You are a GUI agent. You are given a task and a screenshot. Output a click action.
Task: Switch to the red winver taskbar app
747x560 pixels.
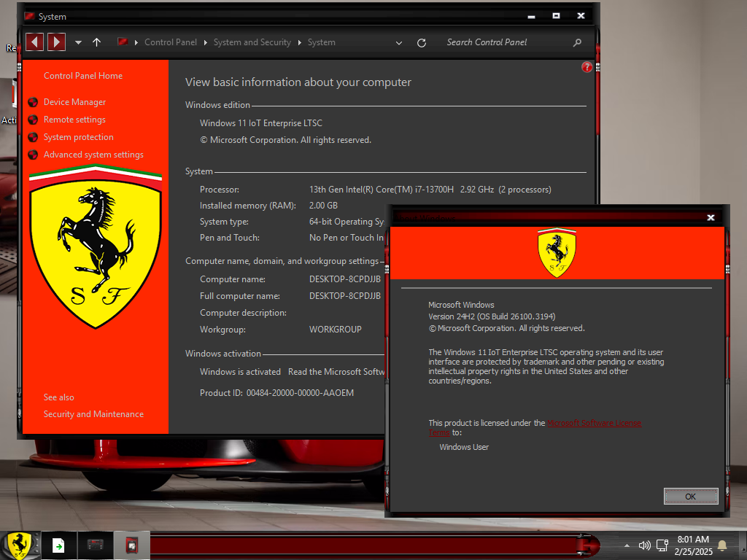tap(132, 545)
